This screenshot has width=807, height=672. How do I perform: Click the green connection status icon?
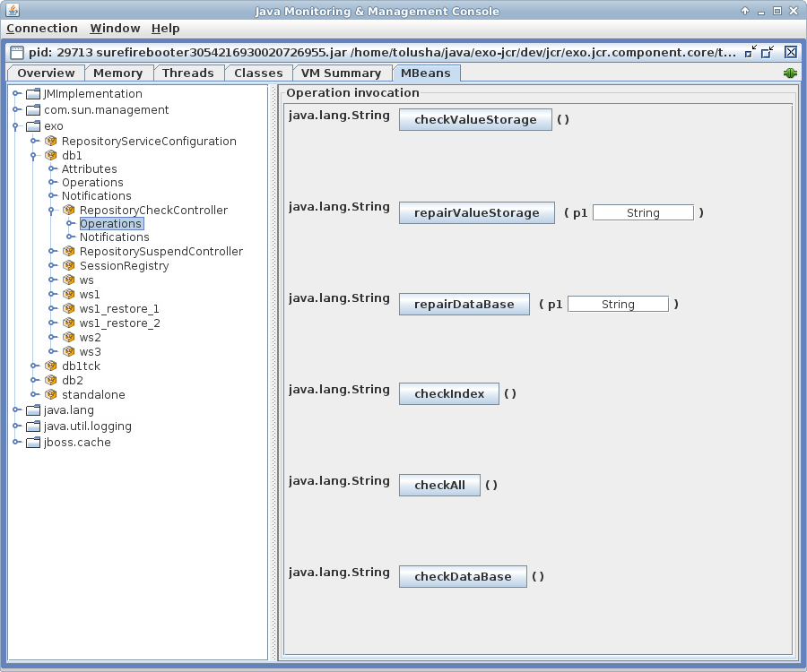point(790,73)
